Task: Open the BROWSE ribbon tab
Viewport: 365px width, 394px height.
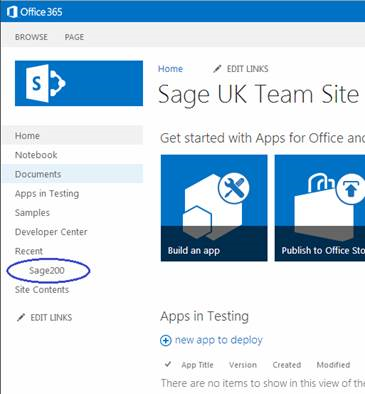Action: point(31,37)
